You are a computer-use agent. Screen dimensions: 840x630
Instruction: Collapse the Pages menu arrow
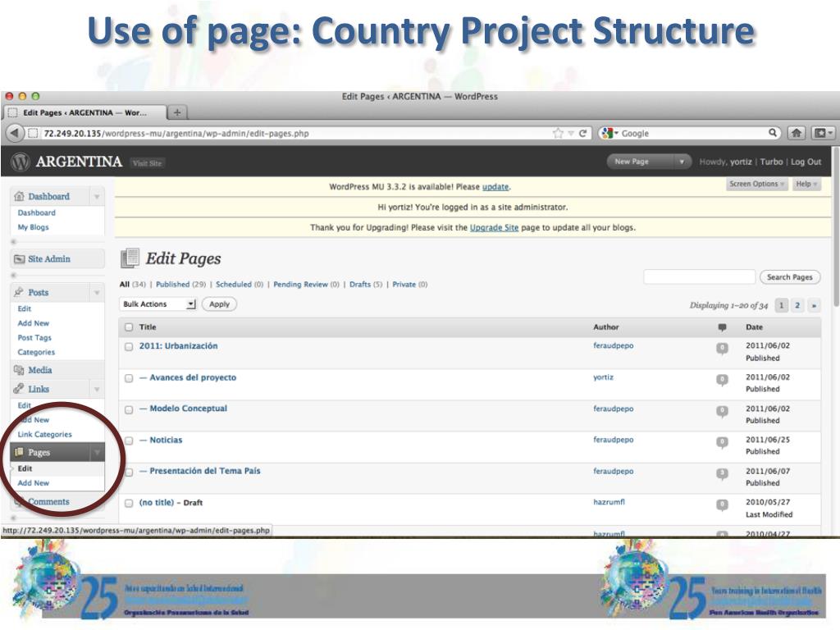[x=97, y=452]
